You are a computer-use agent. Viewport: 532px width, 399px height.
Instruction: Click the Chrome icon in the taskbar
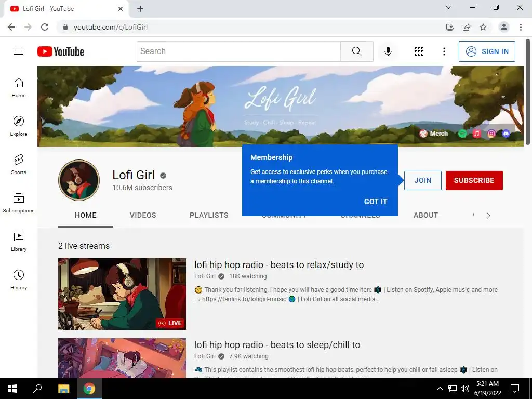(89, 389)
